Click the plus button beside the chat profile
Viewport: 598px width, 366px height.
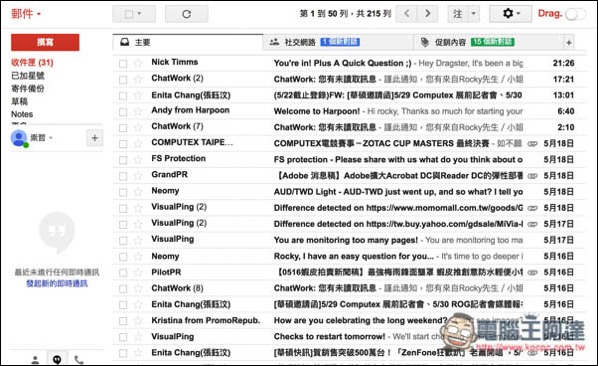point(95,138)
